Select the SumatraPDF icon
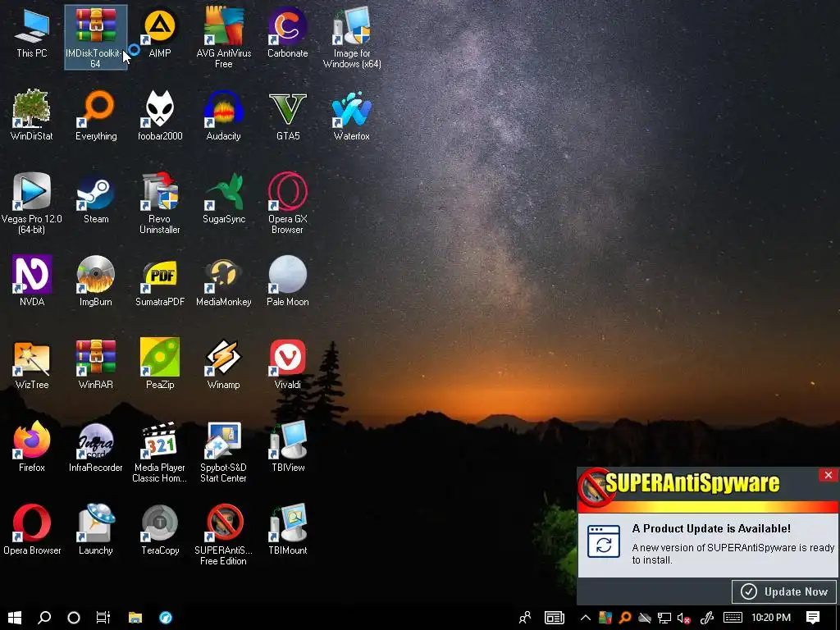This screenshot has height=630, width=840. click(x=160, y=282)
